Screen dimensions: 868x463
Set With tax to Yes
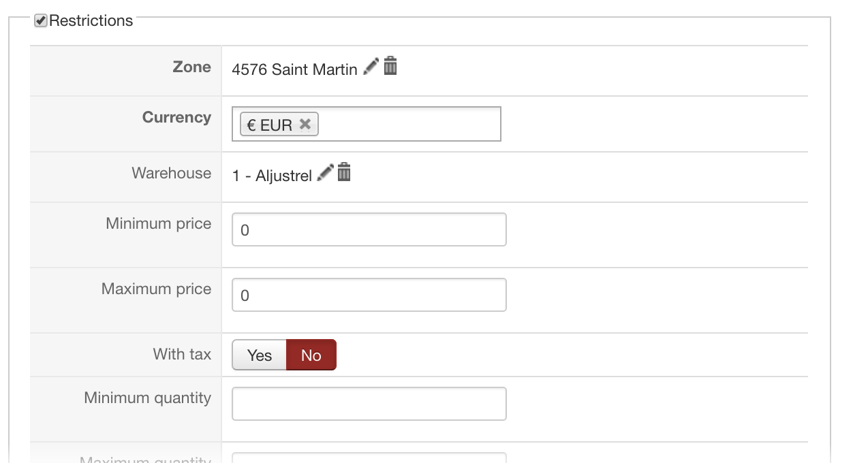coord(260,355)
